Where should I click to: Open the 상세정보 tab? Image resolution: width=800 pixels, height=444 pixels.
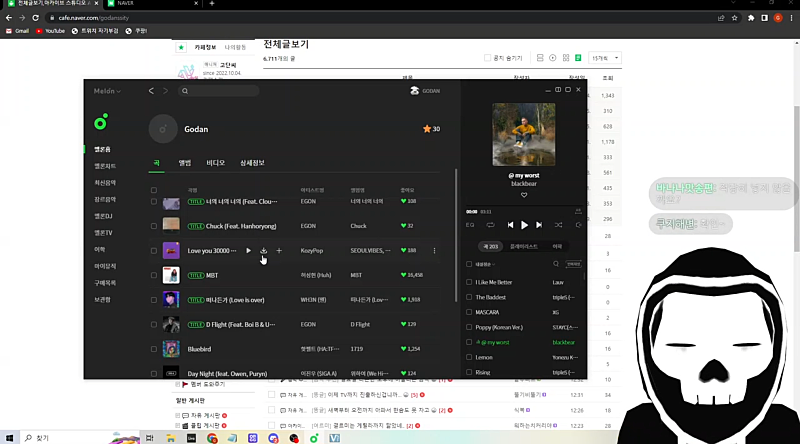[252, 162]
